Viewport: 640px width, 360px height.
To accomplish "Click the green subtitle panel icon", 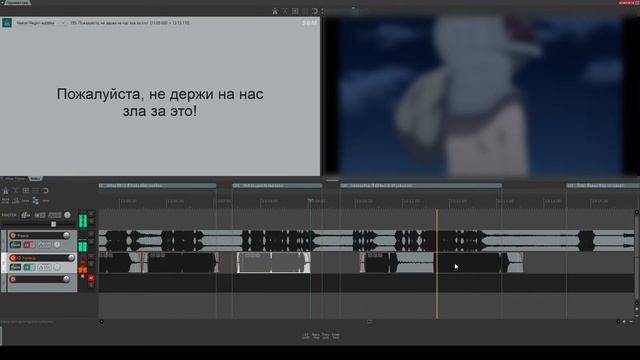I will 7,23.
